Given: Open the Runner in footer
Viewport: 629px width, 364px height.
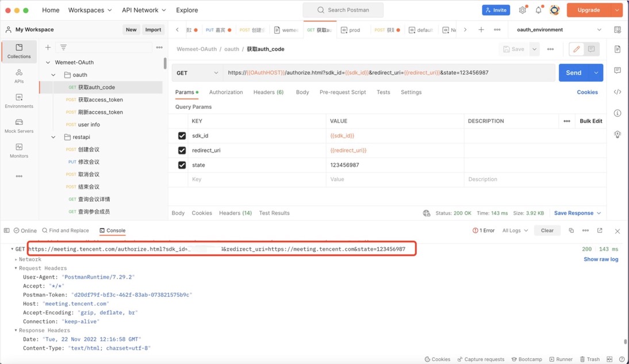Looking at the screenshot, I should click(x=561, y=359).
